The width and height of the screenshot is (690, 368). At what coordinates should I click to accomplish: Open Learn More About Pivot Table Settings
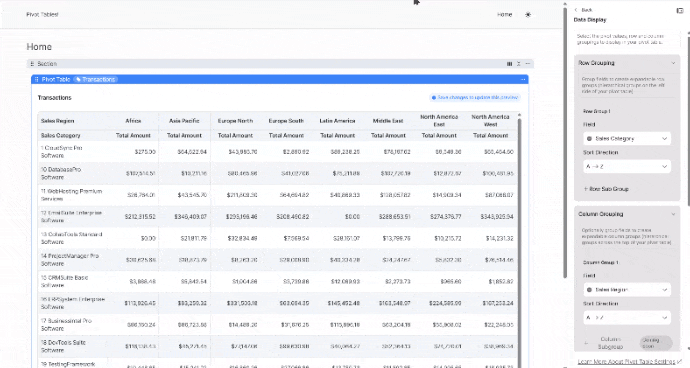pyautogui.click(x=629, y=361)
